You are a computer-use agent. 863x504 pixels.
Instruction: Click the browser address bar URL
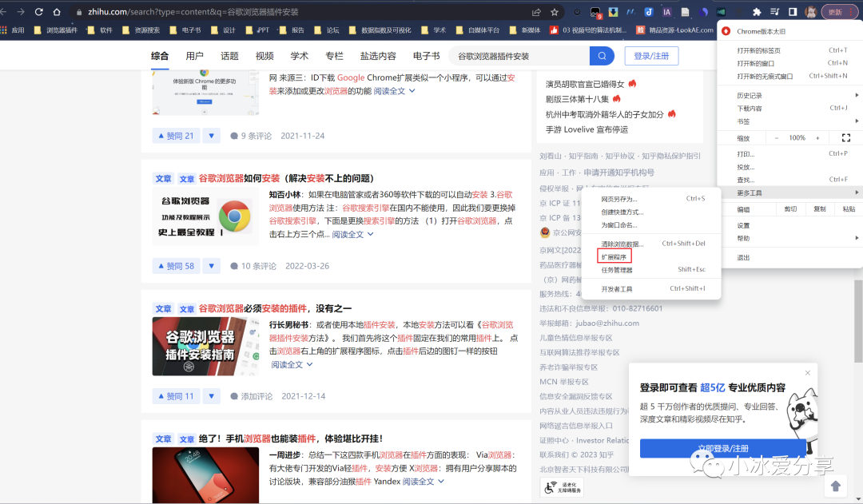[193, 11]
